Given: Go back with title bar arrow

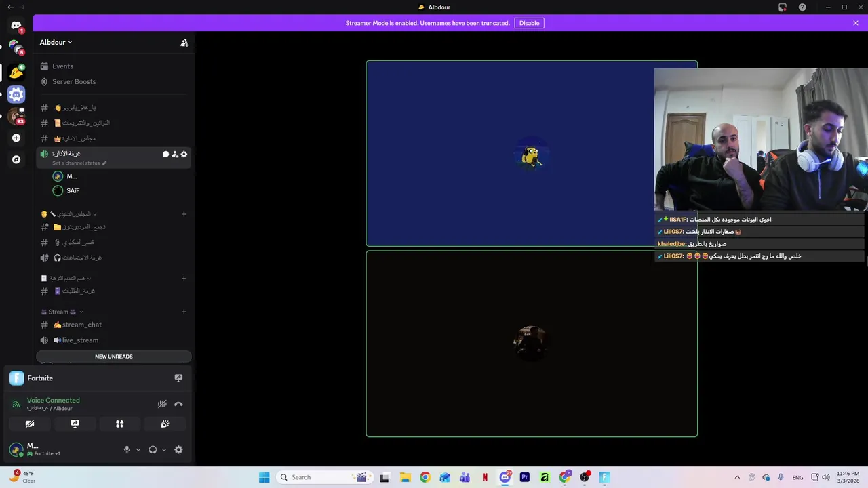Looking at the screenshot, I should pyautogui.click(x=10, y=7).
